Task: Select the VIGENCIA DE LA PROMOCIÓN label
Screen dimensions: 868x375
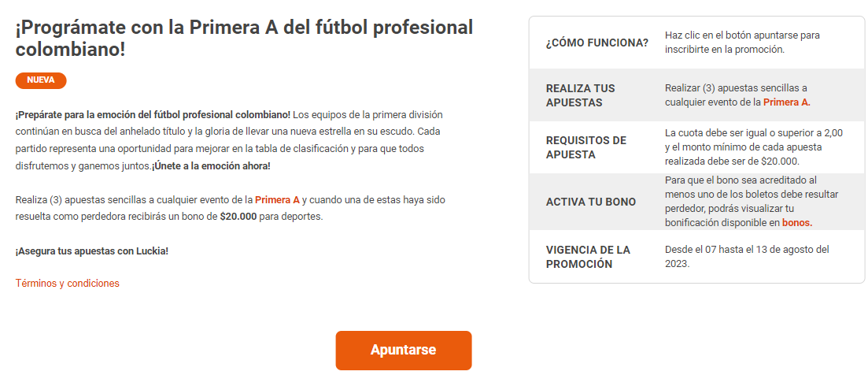Action: [588, 257]
